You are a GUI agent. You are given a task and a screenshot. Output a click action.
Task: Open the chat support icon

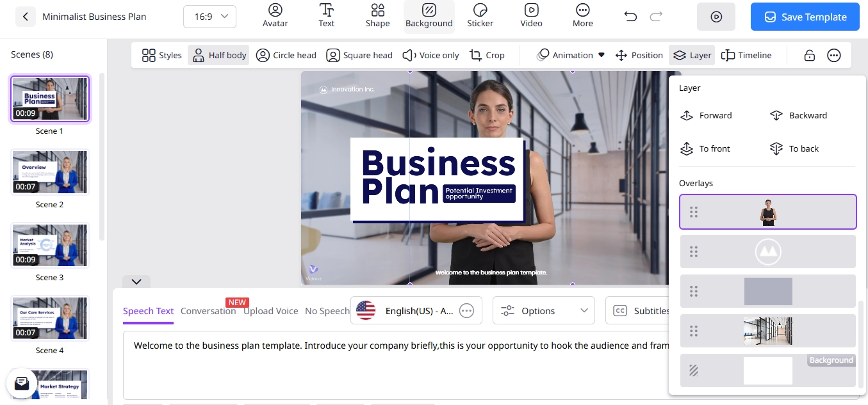[22, 383]
